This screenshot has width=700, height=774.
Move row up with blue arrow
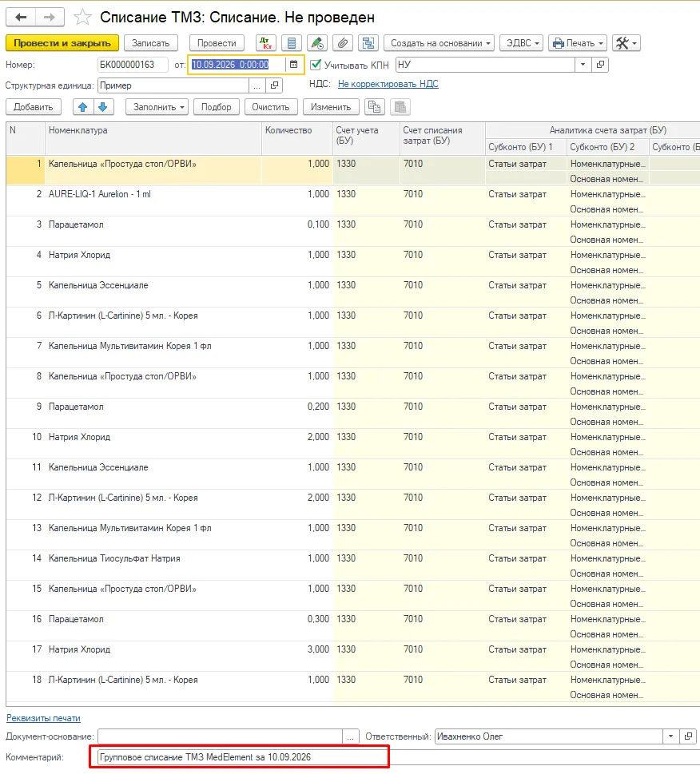(x=83, y=106)
